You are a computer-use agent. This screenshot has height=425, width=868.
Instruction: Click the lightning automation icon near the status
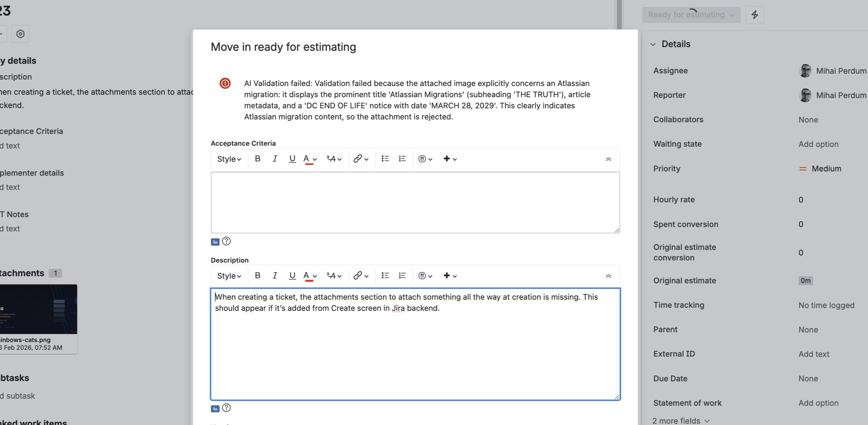click(754, 15)
